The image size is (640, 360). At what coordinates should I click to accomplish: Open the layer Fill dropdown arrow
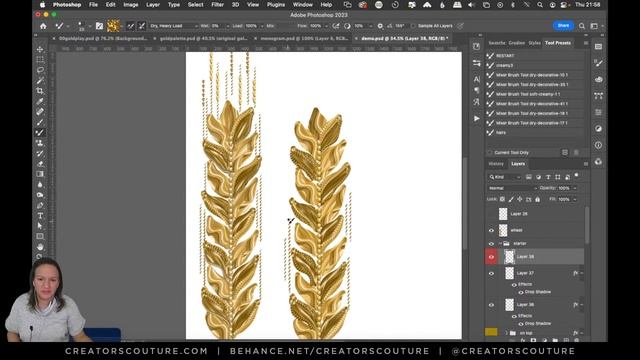pos(575,199)
